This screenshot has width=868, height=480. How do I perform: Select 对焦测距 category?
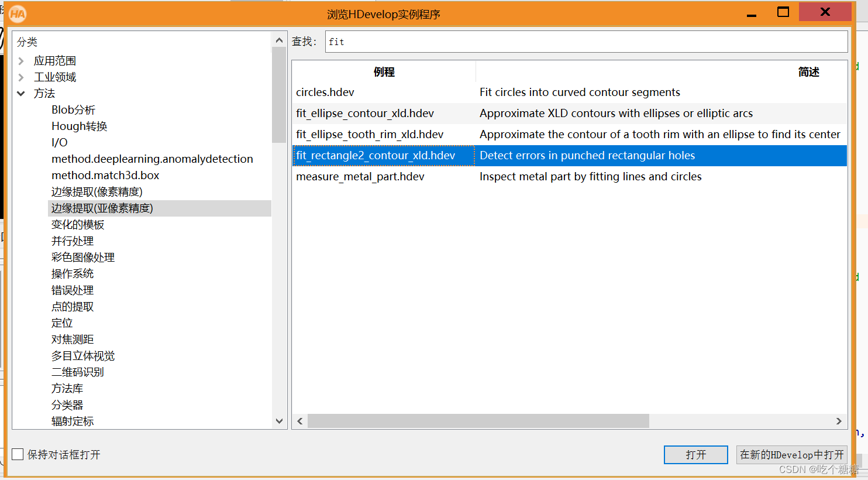73,340
